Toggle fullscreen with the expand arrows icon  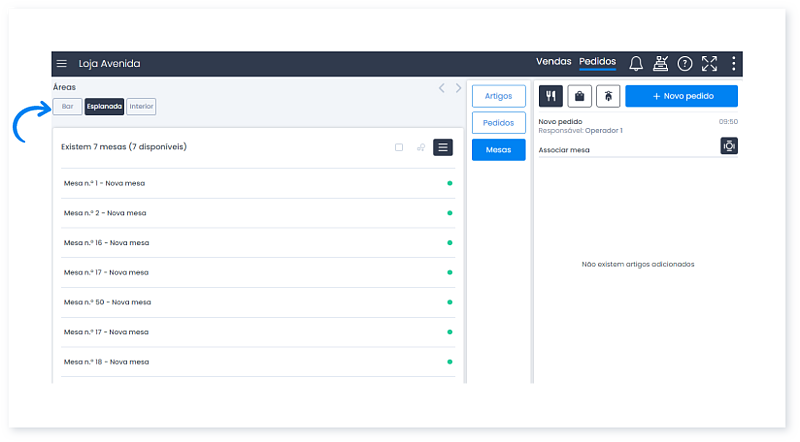(709, 64)
